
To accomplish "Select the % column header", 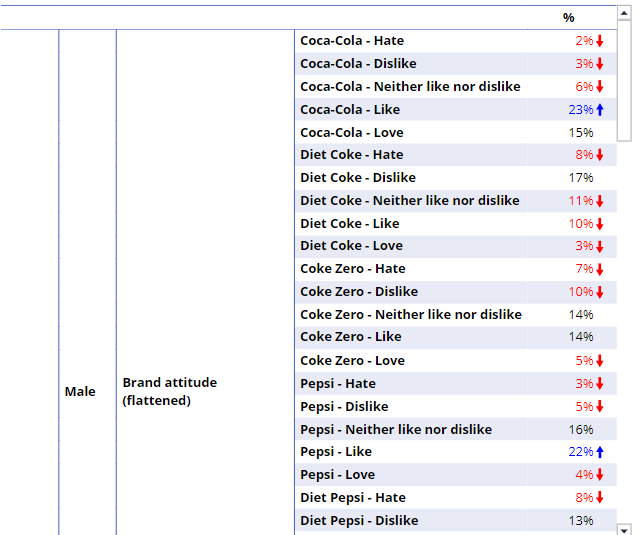I will coord(568,17).
